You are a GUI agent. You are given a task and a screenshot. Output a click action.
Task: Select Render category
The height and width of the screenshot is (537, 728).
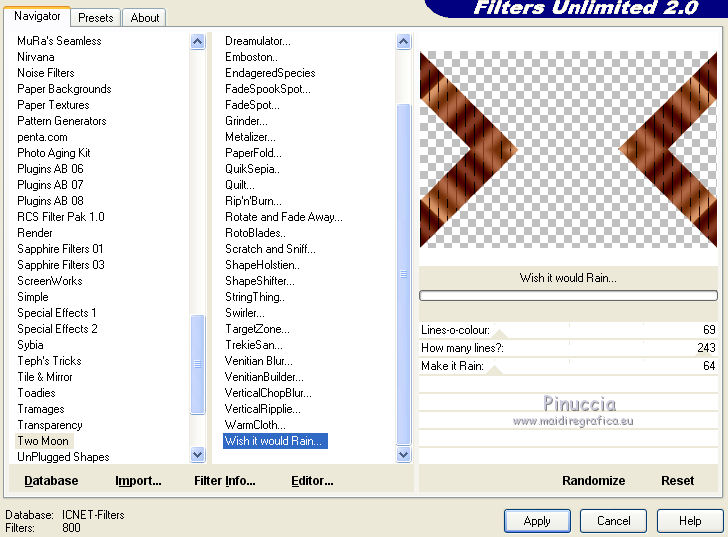pos(35,233)
